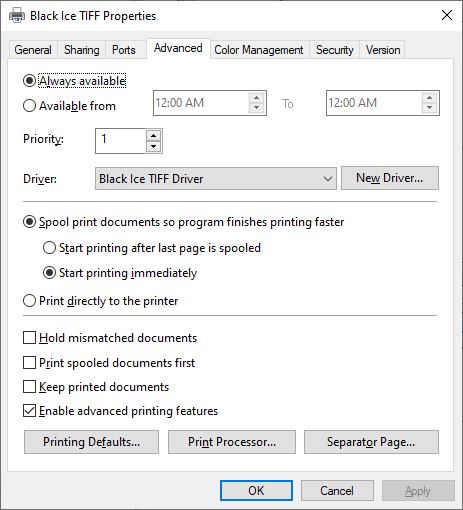463x510 pixels.
Task: Open Printing Defaults... settings
Action: (91, 442)
